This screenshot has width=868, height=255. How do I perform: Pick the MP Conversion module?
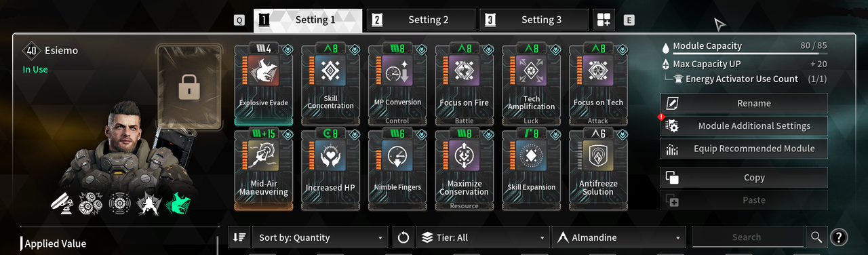398,84
